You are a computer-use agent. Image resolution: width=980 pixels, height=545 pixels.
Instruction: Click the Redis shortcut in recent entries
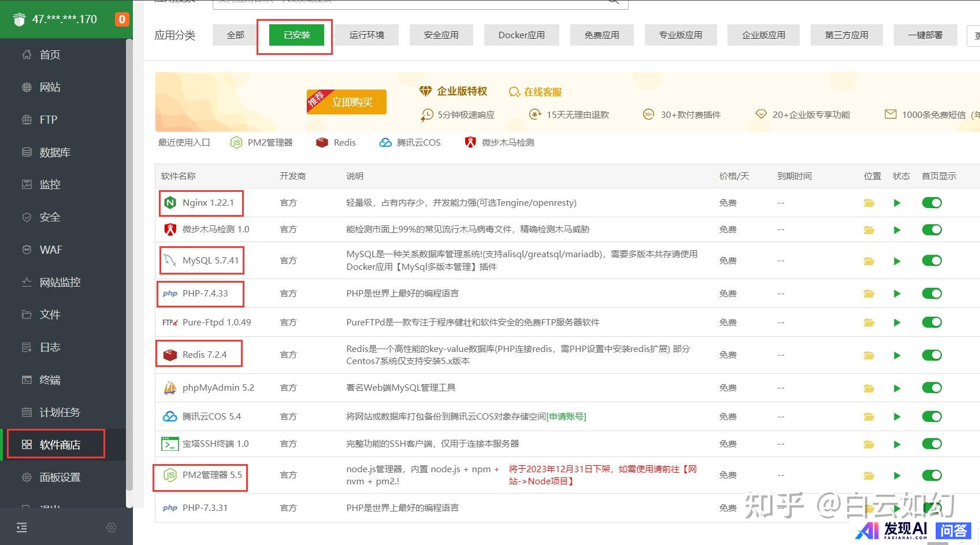[336, 143]
